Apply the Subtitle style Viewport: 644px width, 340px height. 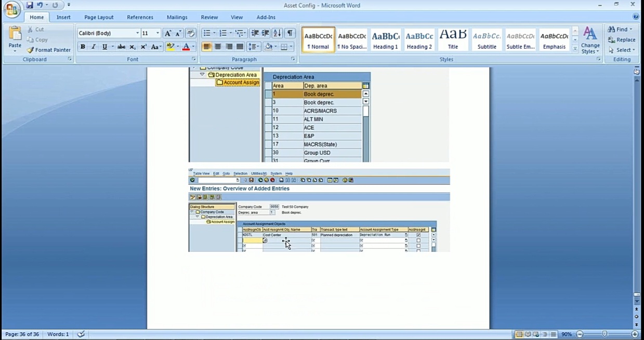(487, 40)
